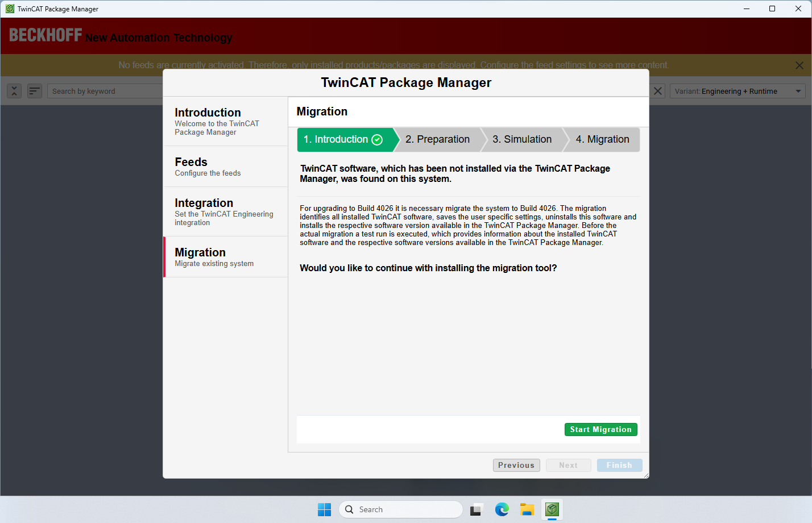
Task: Click the 'Migration' page heading
Action: (x=322, y=111)
